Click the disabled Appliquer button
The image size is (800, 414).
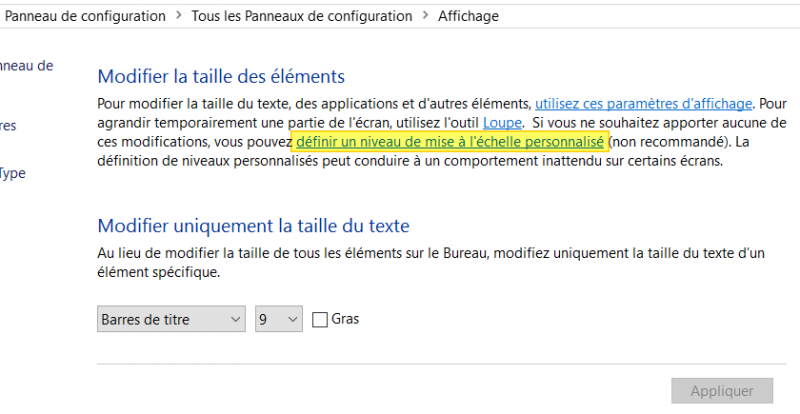tap(723, 391)
